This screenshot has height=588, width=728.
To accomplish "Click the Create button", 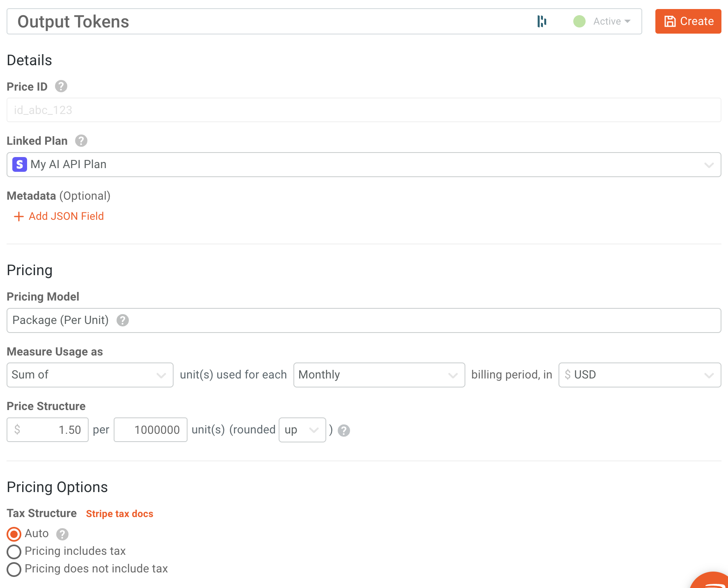I will (x=688, y=21).
